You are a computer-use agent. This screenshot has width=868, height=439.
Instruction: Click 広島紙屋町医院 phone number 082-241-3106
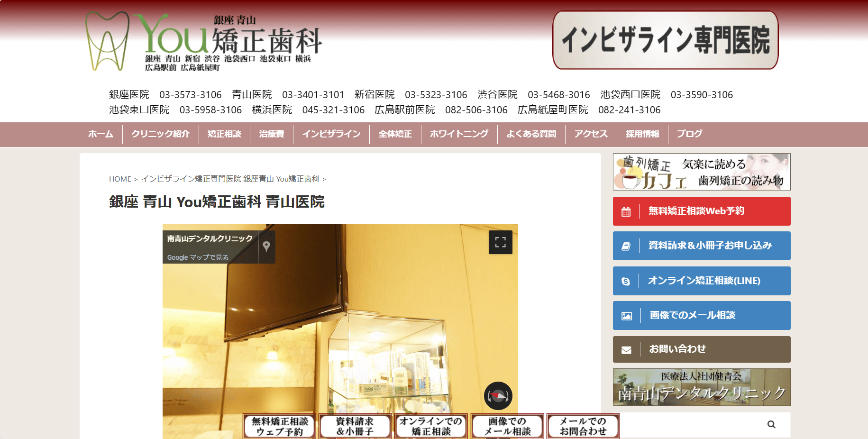(x=630, y=110)
